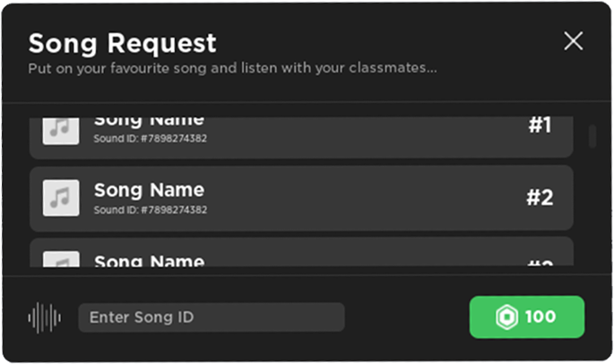Click the Sound ID text under song #1
The image size is (614, 364).
[x=151, y=140]
